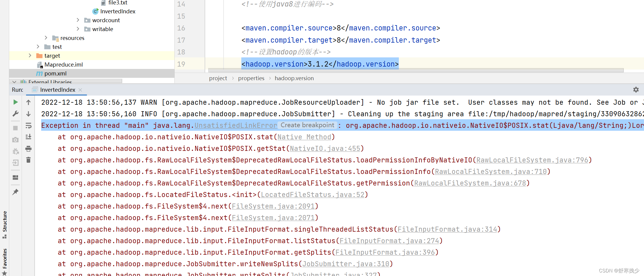This screenshot has height=276, width=644.
Task: Click editor horizontal scrollbar
Action: 415,70
